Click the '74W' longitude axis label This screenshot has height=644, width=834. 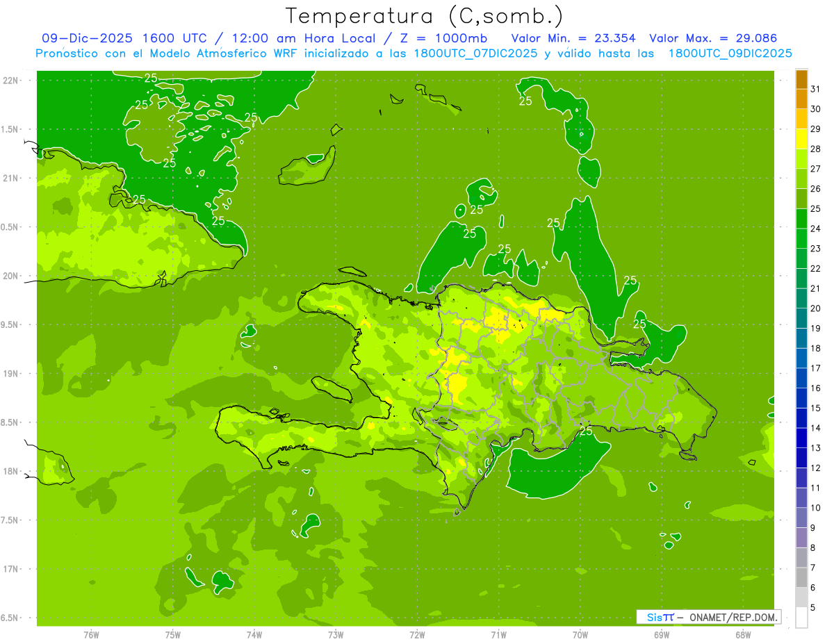[254, 635]
